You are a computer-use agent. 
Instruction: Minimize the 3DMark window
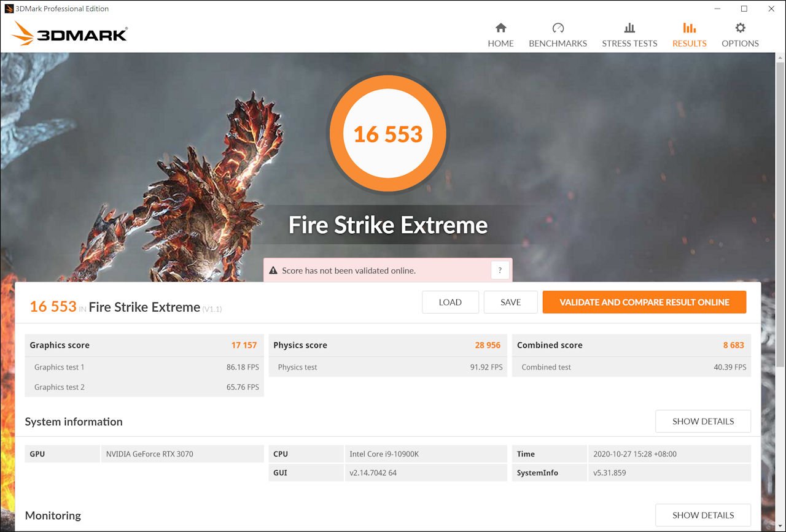[x=716, y=9]
